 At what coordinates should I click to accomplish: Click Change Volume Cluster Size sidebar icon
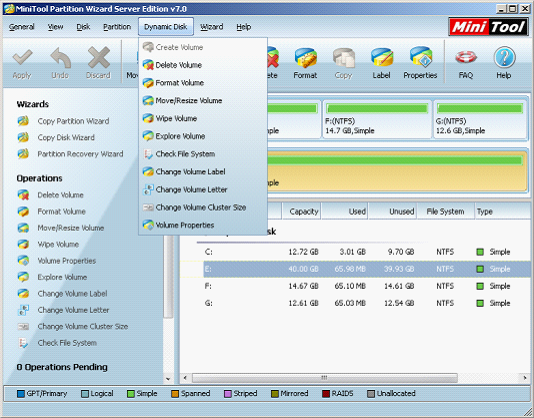tap(23, 326)
